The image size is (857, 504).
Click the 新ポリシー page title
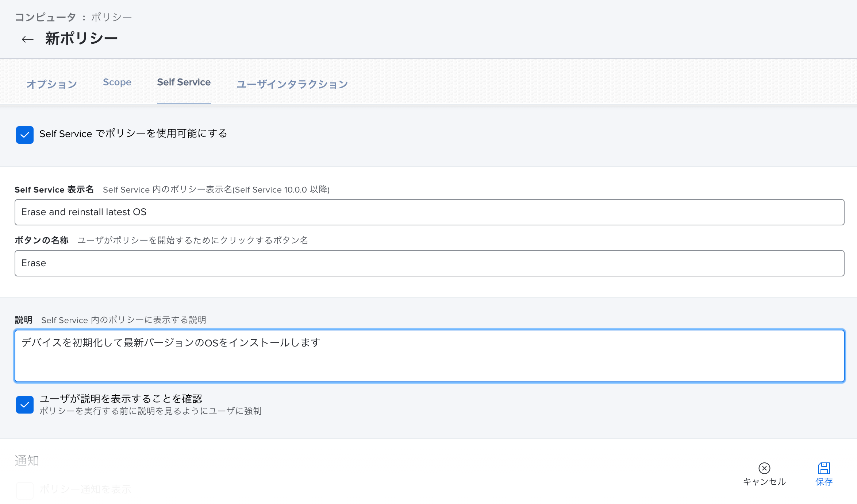(x=81, y=38)
